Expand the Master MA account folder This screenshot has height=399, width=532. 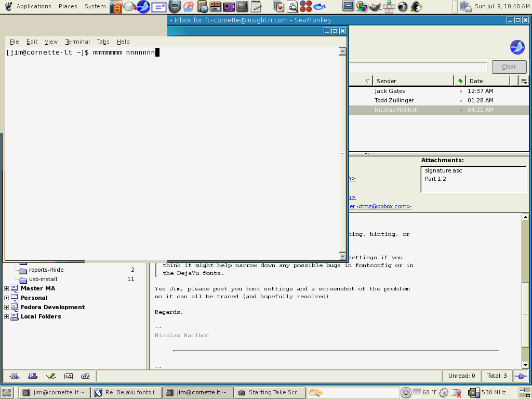pos(6,288)
